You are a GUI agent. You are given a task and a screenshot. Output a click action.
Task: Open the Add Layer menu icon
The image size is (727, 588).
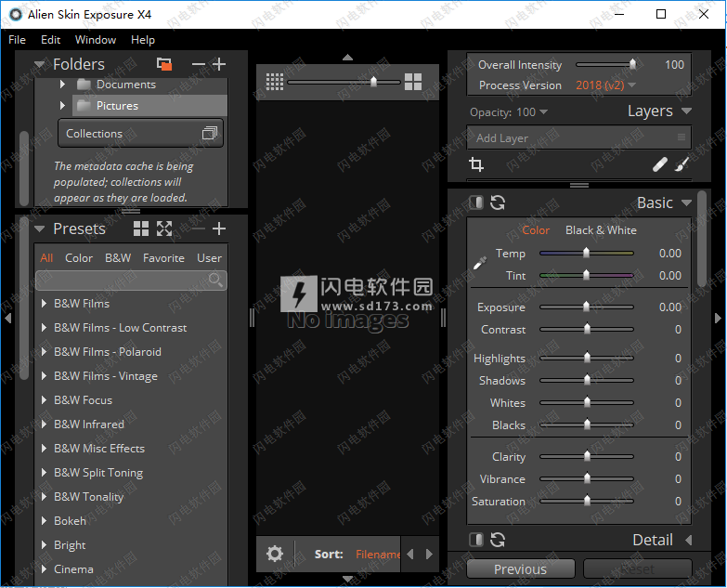(682, 137)
